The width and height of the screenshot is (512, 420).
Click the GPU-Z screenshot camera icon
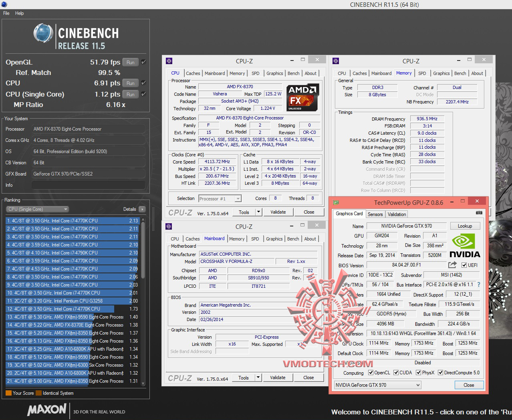pyautogui.click(x=479, y=213)
